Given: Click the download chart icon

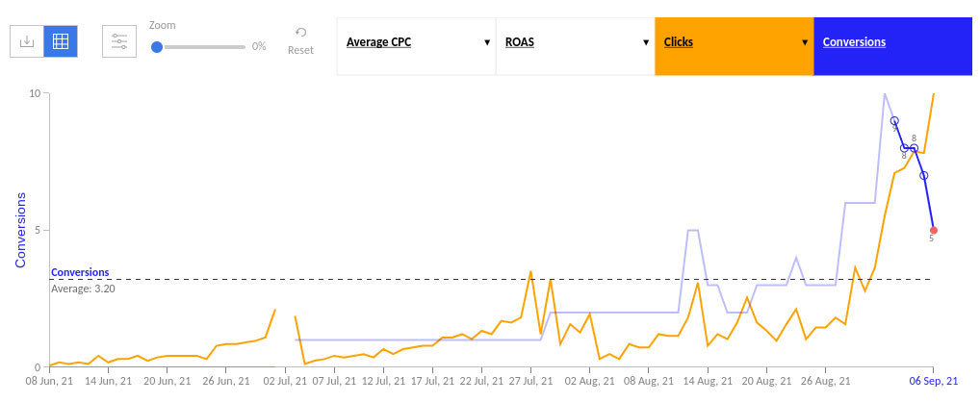Looking at the screenshot, I should click(x=26, y=41).
